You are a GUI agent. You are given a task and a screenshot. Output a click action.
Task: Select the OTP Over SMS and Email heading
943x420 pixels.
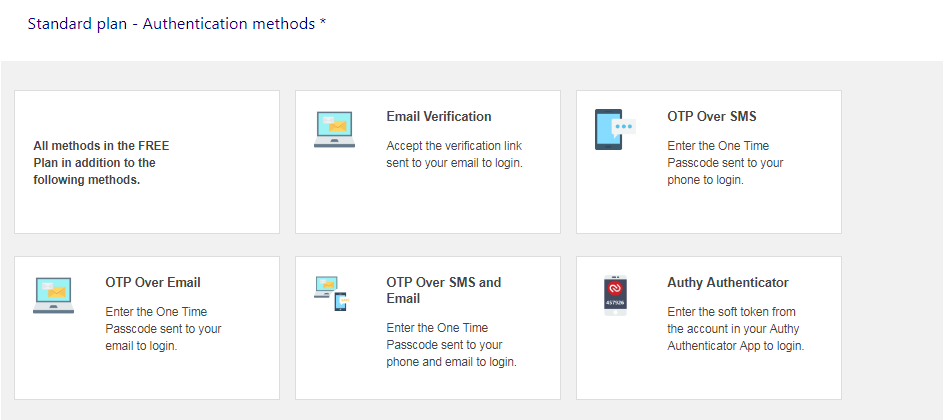[x=444, y=291]
